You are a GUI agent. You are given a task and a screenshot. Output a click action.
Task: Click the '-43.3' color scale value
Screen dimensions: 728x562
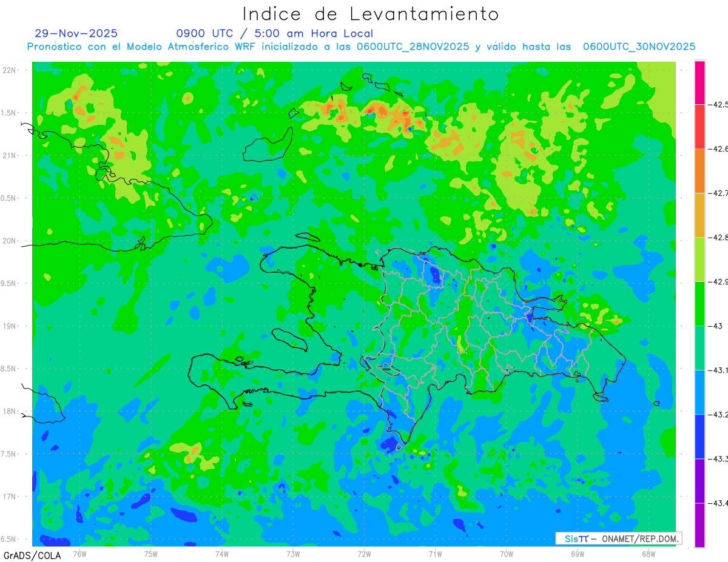(719, 459)
